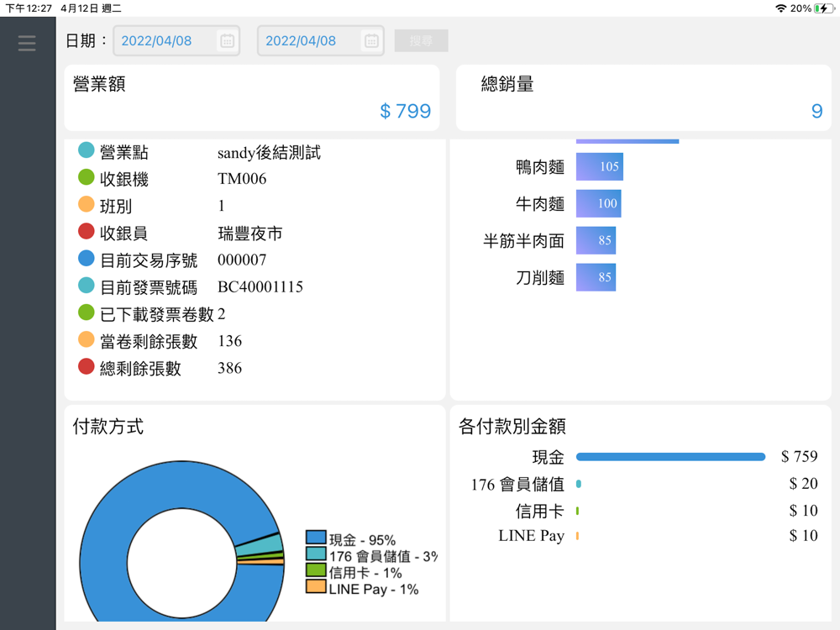840x630 pixels.
Task: Click orange dot beside 當卷剩餘張數
Action: pyautogui.click(x=86, y=339)
